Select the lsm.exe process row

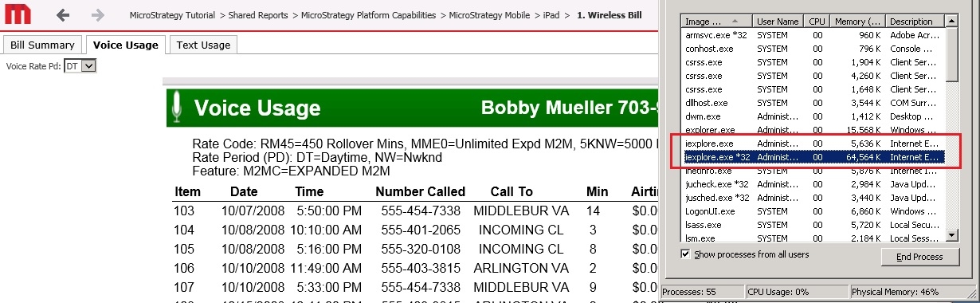point(814,238)
